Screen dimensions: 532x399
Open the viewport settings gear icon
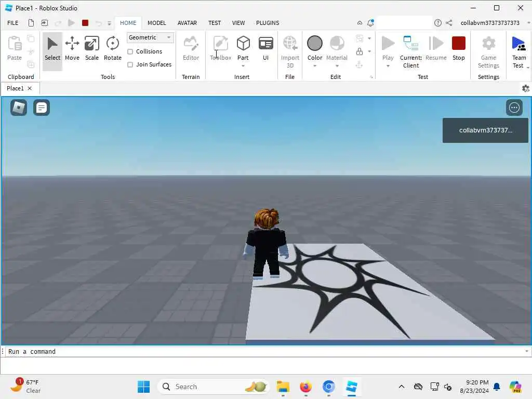click(526, 88)
